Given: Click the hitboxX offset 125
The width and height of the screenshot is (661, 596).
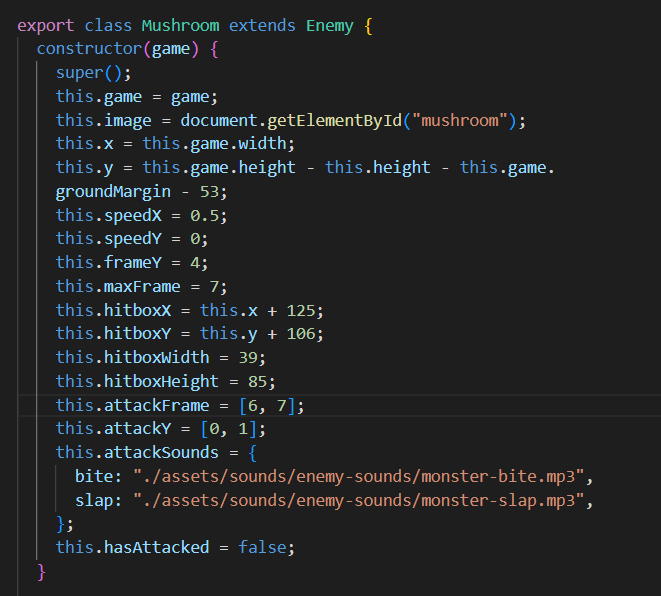Looking at the screenshot, I should [301, 311].
